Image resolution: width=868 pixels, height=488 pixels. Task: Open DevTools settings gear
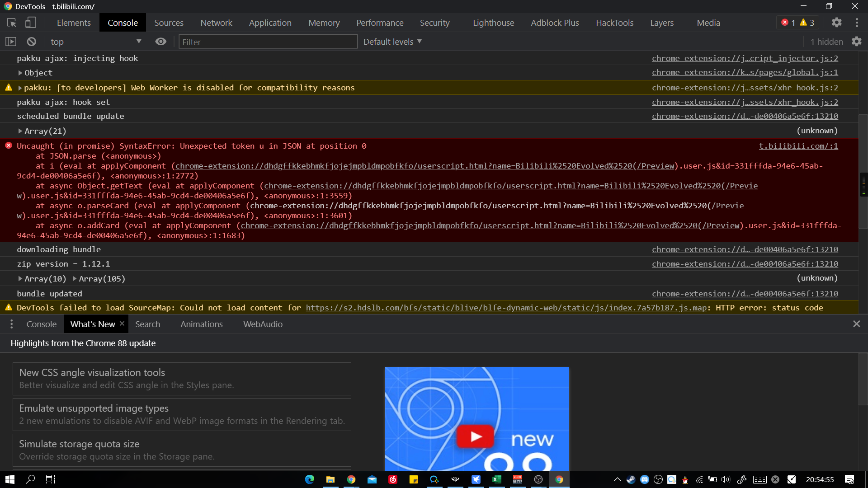click(837, 22)
